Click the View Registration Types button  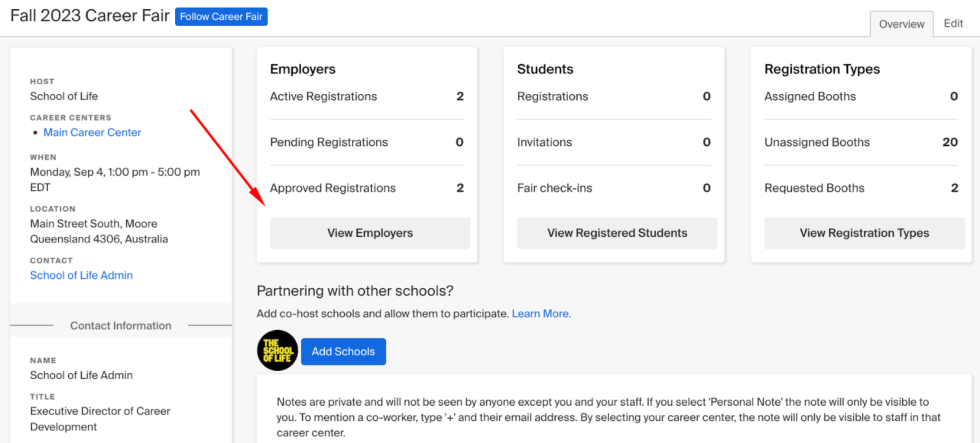pyautogui.click(x=864, y=233)
